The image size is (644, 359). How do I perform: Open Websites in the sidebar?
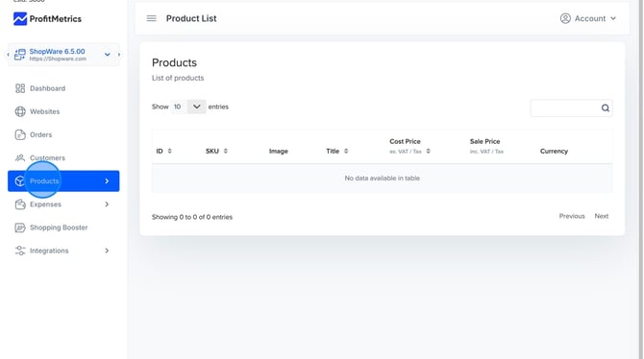(x=45, y=111)
